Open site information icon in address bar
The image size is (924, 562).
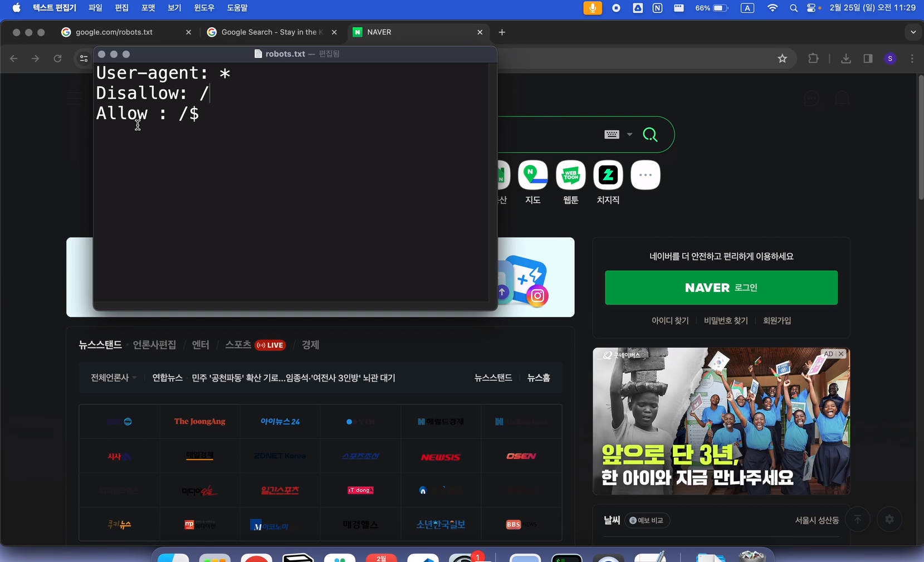pos(84,58)
